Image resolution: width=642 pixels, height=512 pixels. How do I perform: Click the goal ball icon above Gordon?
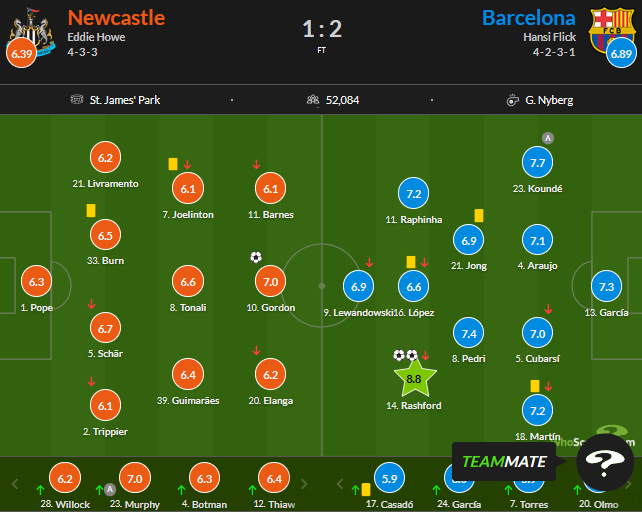(256, 257)
